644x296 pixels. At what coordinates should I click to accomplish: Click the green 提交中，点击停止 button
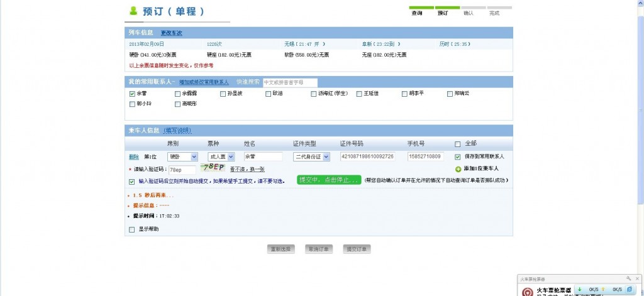click(329, 180)
